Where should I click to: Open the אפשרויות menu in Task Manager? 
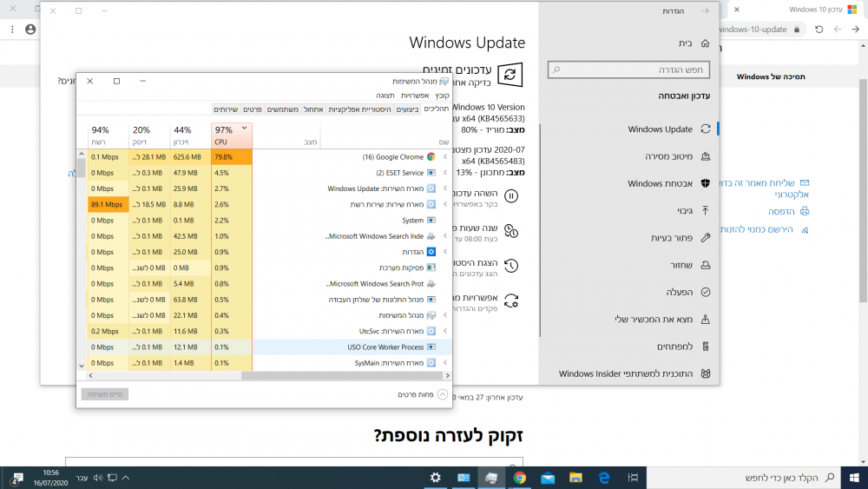pyautogui.click(x=415, y=96)
